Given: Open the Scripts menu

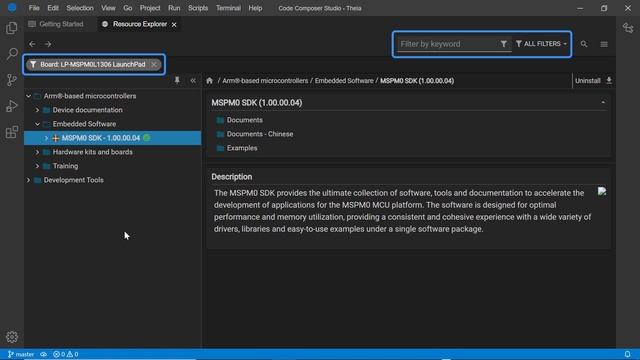Looking at the screenshot, I should pos(198,8).
